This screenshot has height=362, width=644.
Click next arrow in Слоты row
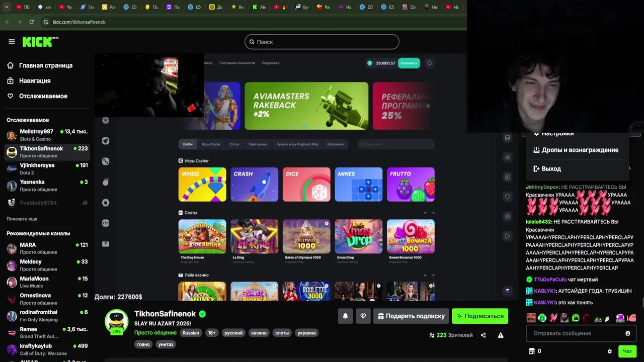tap(433, 213)
